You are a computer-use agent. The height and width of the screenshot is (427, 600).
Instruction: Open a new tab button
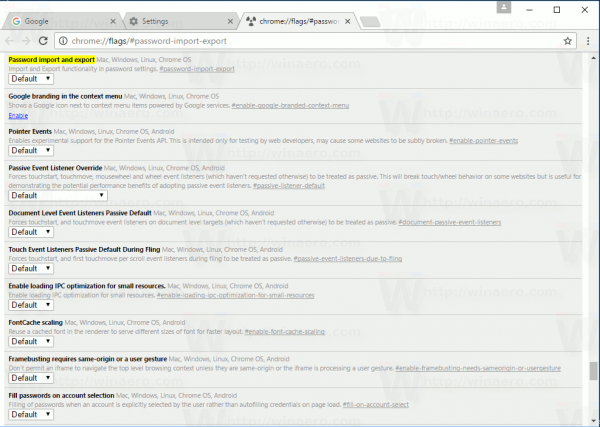(370, 22)
